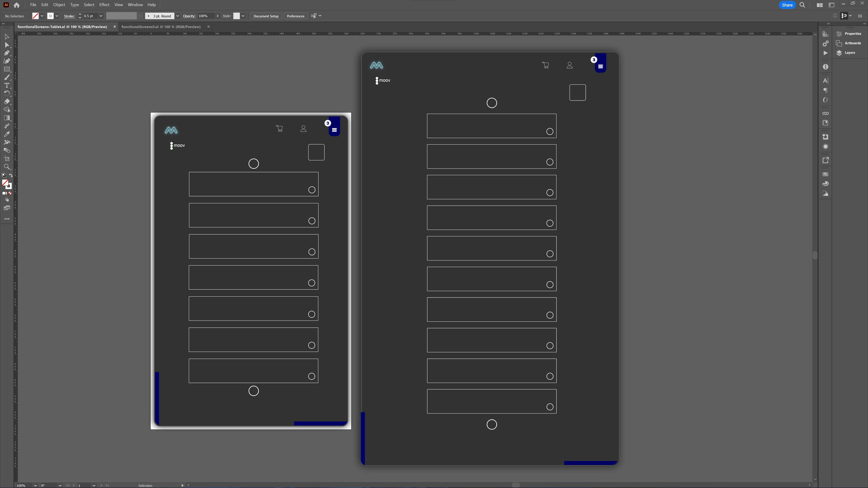Select the Curvature tool
868x488 pixels.
coord(7,61)
